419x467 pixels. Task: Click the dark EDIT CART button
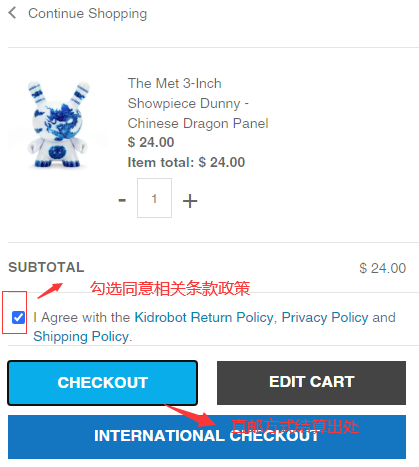[311, 383]
